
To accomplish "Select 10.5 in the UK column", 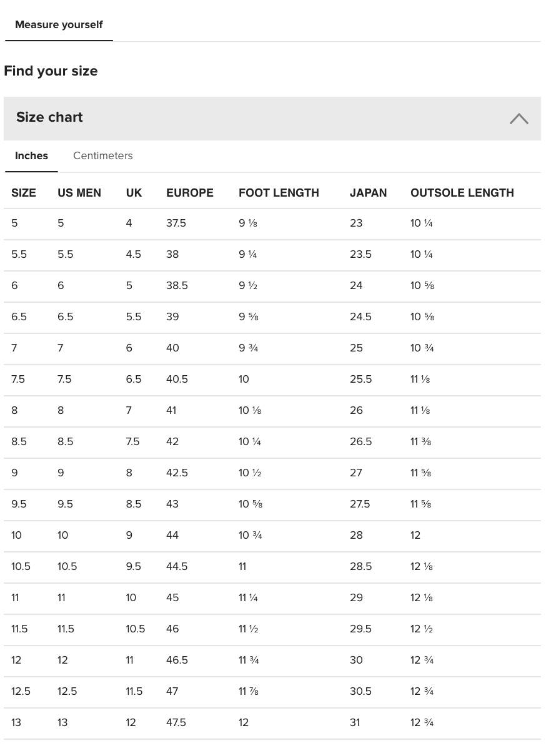I will click(135, 629).
